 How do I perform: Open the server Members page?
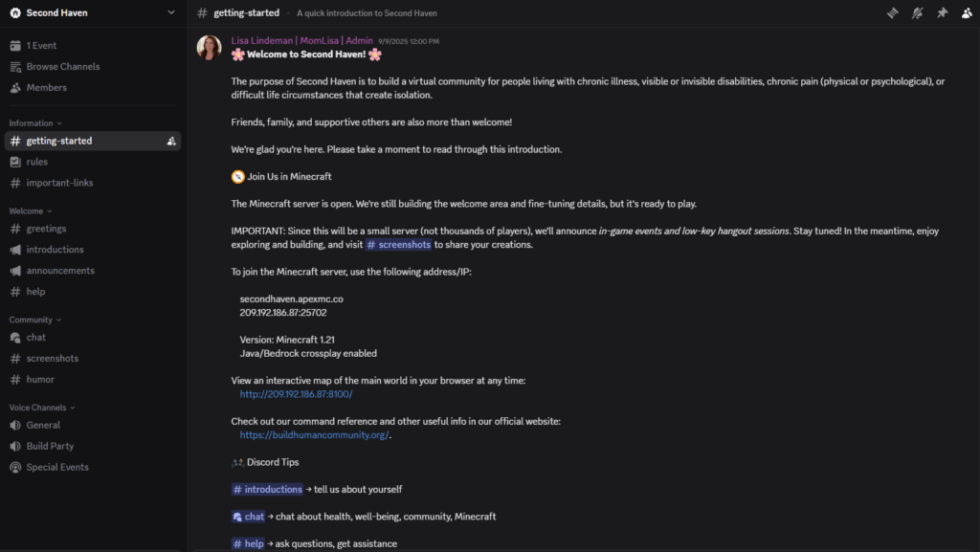coord(46,87)
